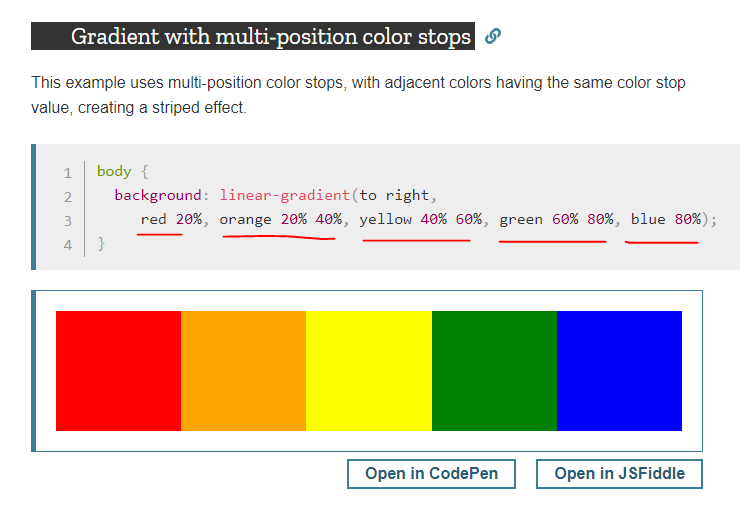Screen dimensions: 740x507
Task: Click the yellow stripe in gradient preview
Action: click(368, 371)
